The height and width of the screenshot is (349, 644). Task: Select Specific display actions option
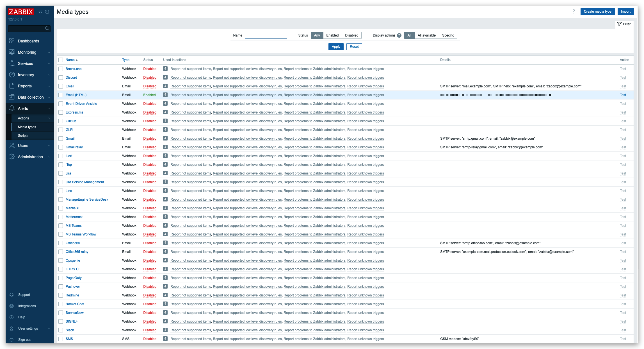pyautogui.click(x=448, y=35)
